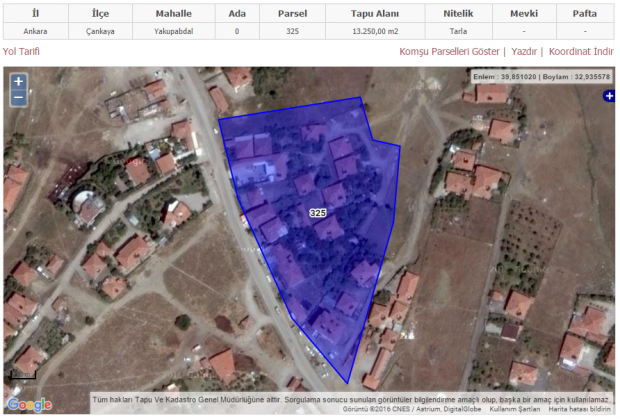Click the Tapu Alanı column header
Screen dimensions: 620x419
tap(375, 13)
